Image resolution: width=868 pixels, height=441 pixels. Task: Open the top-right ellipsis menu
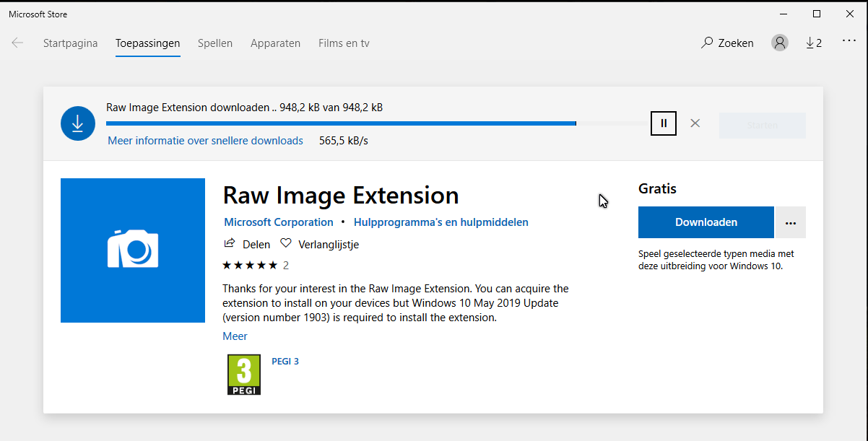tap(849, 41)
